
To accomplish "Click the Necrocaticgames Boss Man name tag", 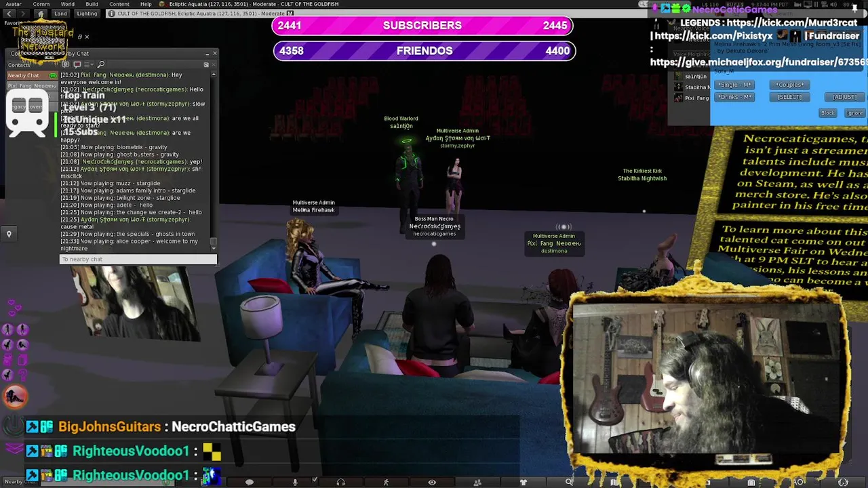I will pyautogui.click(x=435, y=226).
